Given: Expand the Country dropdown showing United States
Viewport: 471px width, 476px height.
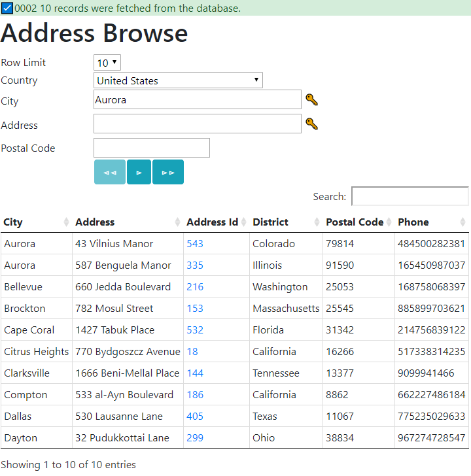Looking at the screenshot, I should tap(178, 80).
